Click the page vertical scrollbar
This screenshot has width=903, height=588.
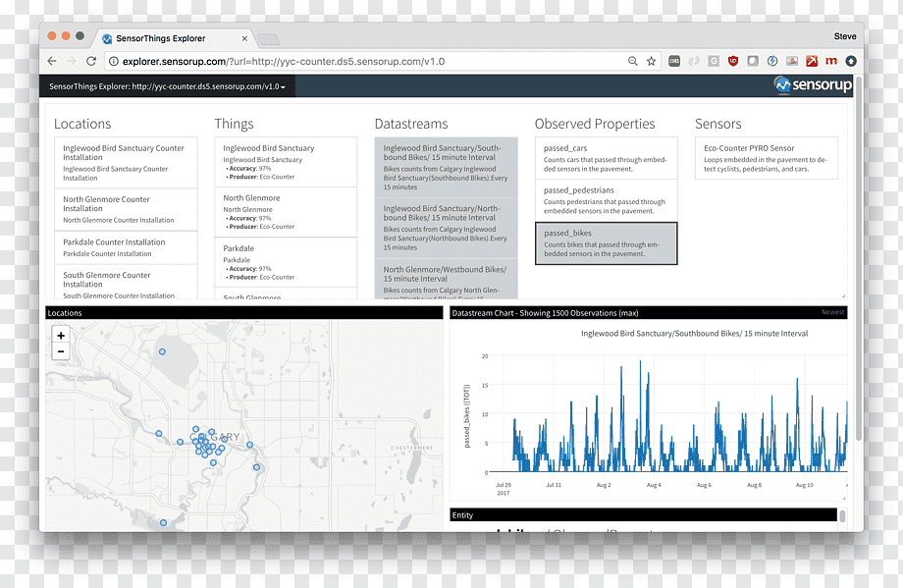[x=858, y=259]
